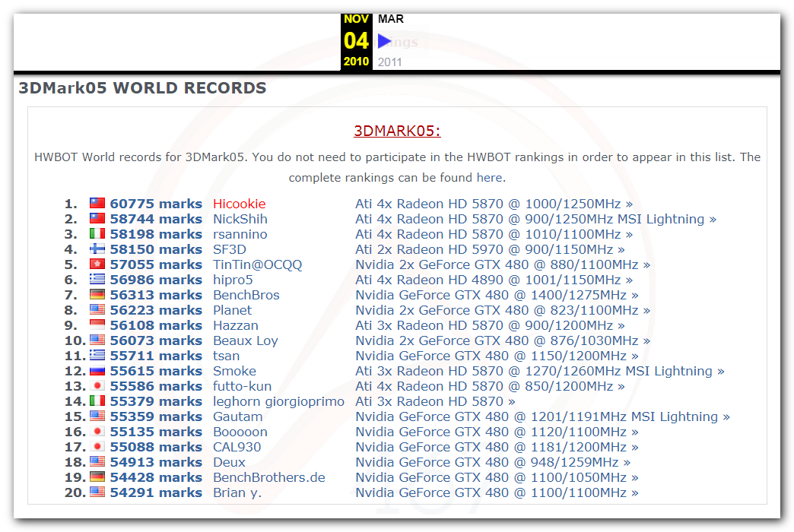Select the NOV 04 2010 capture date
The image size is (794, 532).
(x=356, y=40)
